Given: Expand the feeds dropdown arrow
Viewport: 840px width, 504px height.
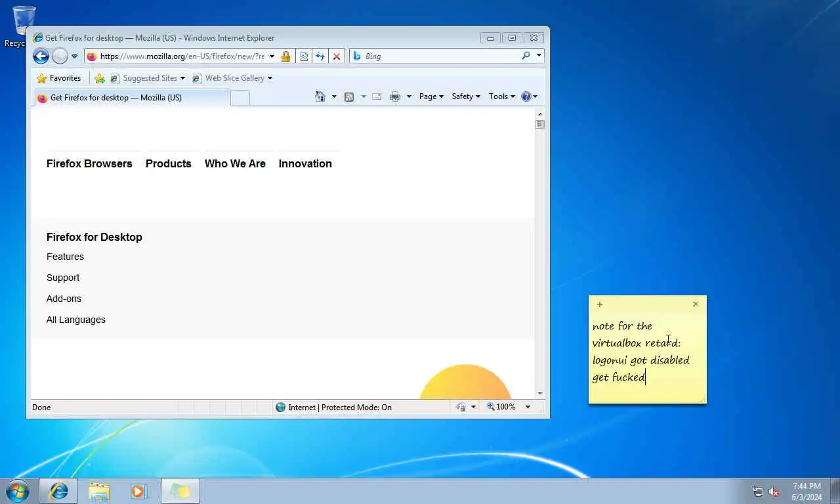Looking at the screenshot, I should pyautogui.click(x=364, y=96).
